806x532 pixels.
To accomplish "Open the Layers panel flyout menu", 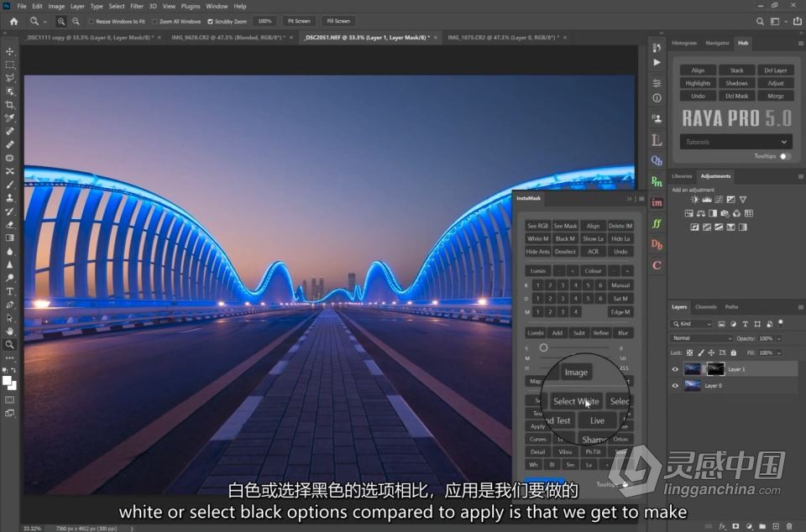I will (800, 307).
